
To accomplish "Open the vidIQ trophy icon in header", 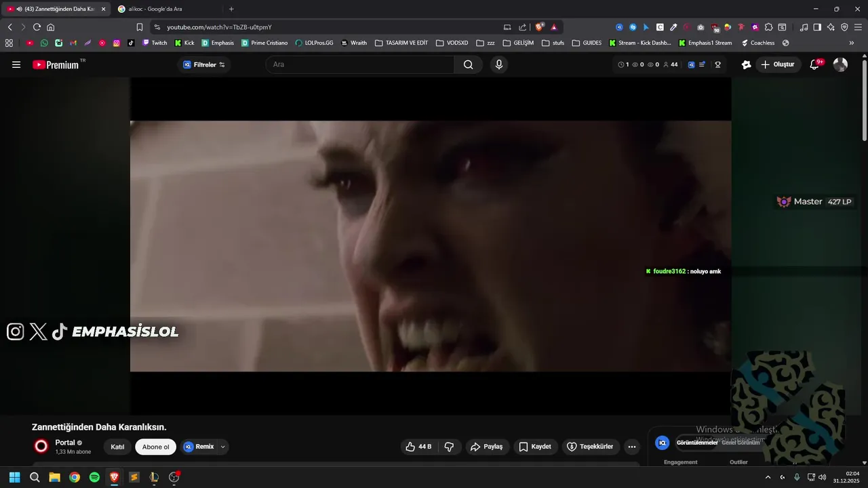I will pos(717,65).
